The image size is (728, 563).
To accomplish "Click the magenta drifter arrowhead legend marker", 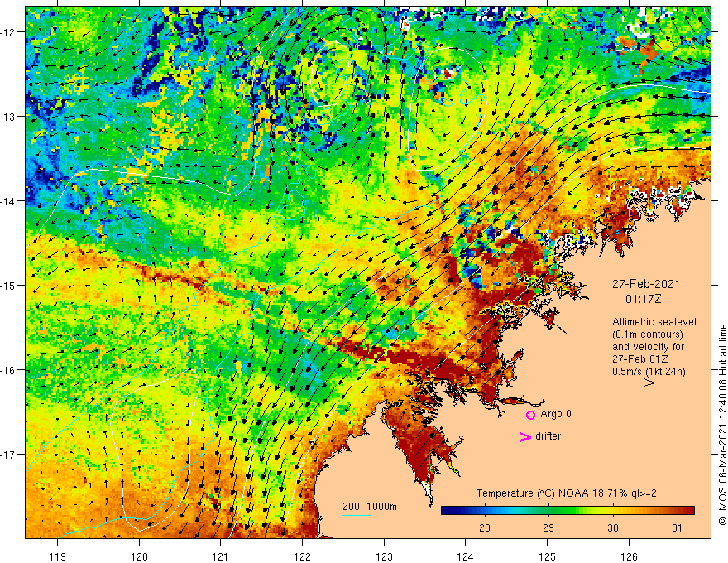I will [525, 436].
